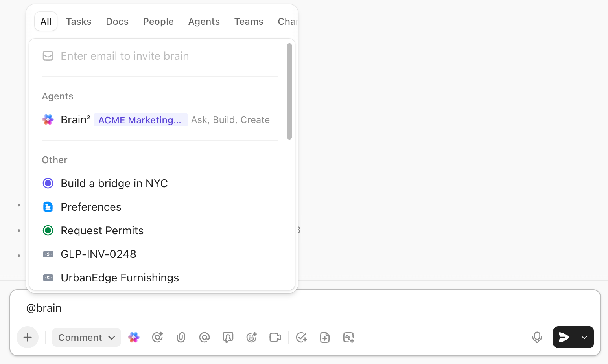Click the plus add button in composer
608x364 pixels.
tap(28, 337)
